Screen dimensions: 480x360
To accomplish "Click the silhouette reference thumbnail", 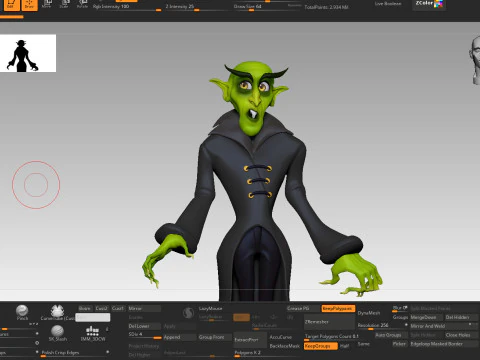I will pos(28,53).
